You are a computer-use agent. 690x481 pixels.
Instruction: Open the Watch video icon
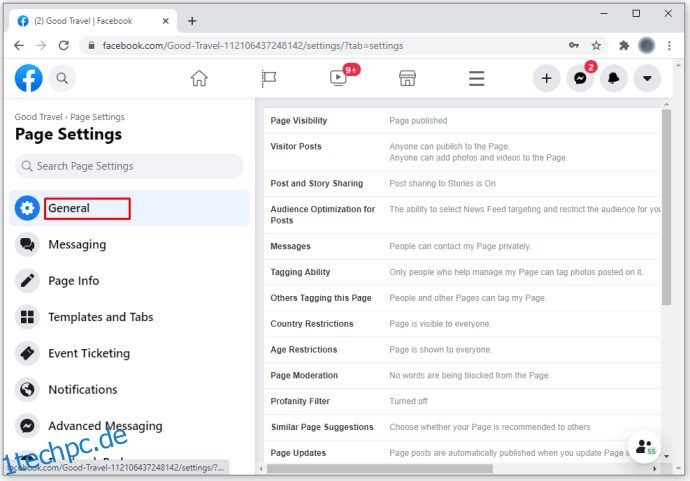tap(338, 78)
